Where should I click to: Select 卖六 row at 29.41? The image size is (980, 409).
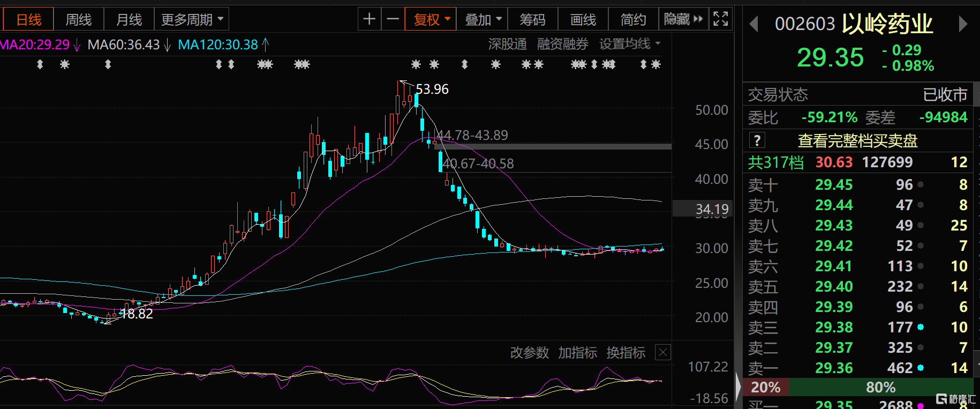click(857, 266)
